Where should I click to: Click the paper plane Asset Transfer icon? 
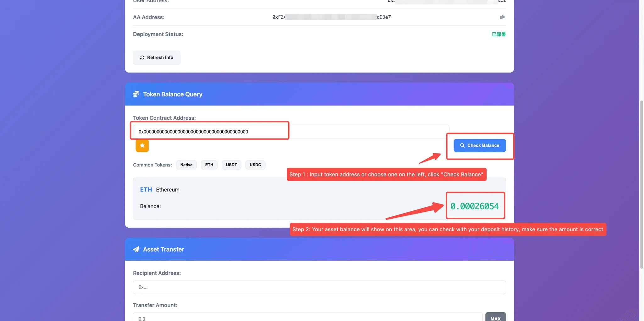coord(136,249)
